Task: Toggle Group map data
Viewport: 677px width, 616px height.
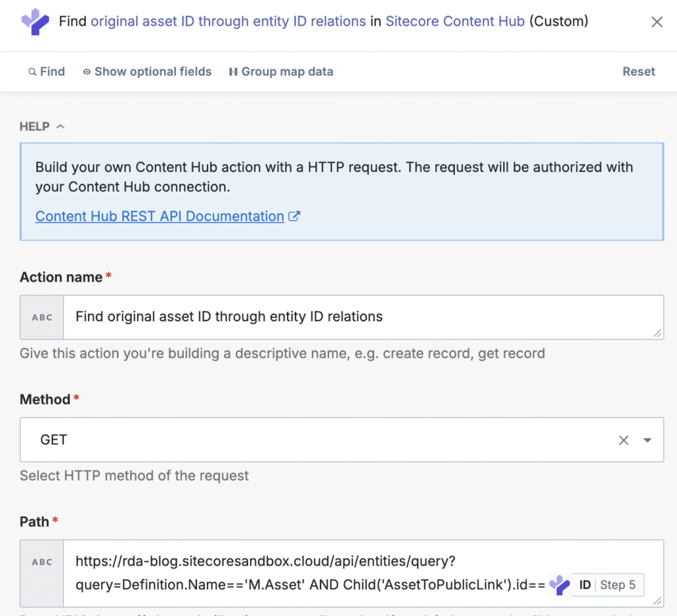Action: [x=281, y=71]
